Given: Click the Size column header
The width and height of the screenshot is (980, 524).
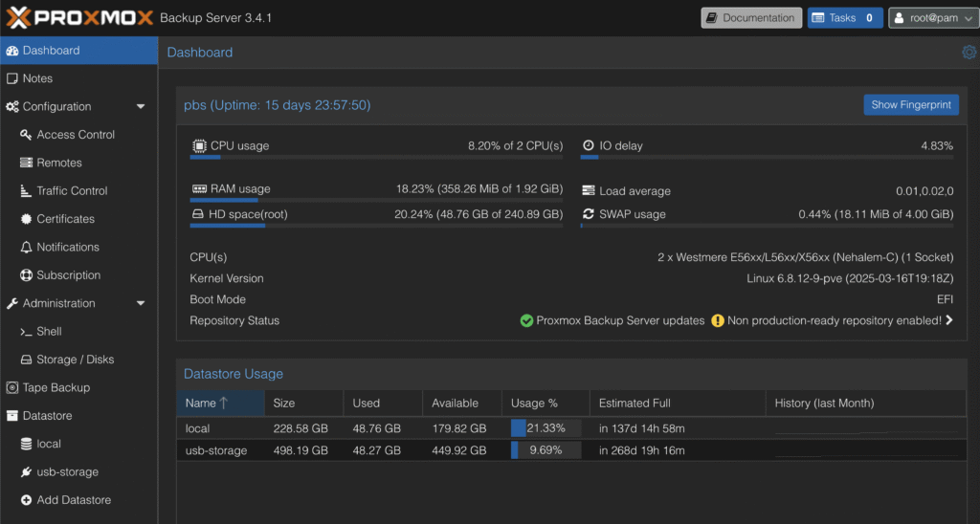Looking at the screenshot, I should (303, 404).
